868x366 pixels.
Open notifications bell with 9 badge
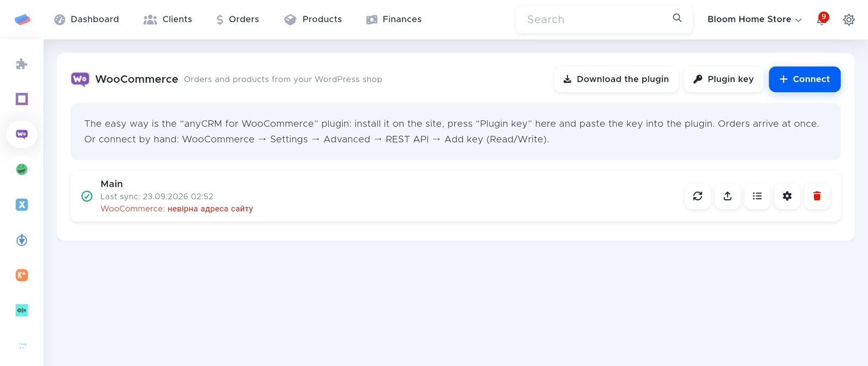(x=822, y=20)
